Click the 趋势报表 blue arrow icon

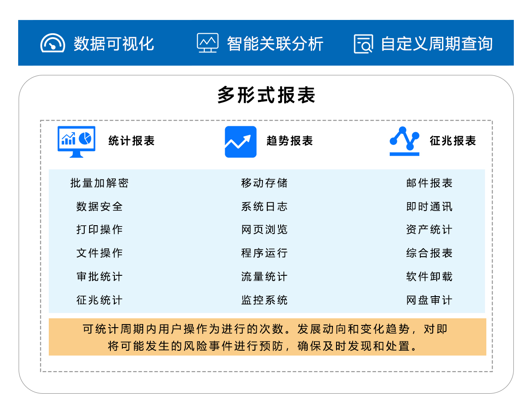click(241, 142)
